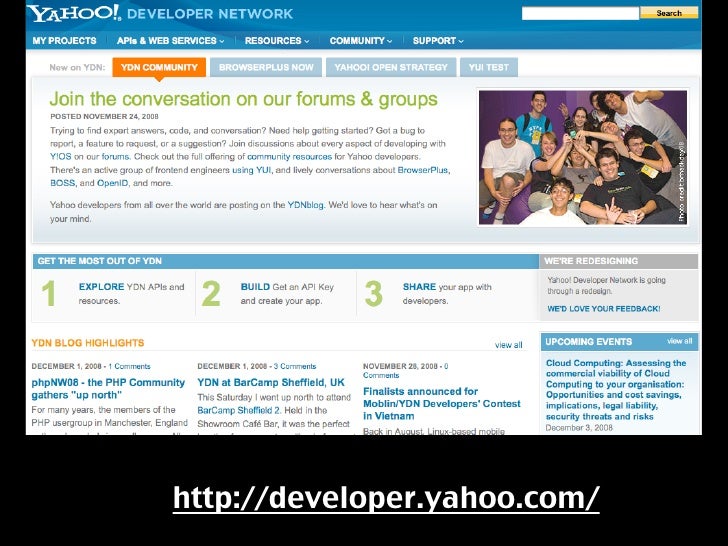Select the YDN Community tab
The width and height of the screenshot is (728, 546).
159,67
